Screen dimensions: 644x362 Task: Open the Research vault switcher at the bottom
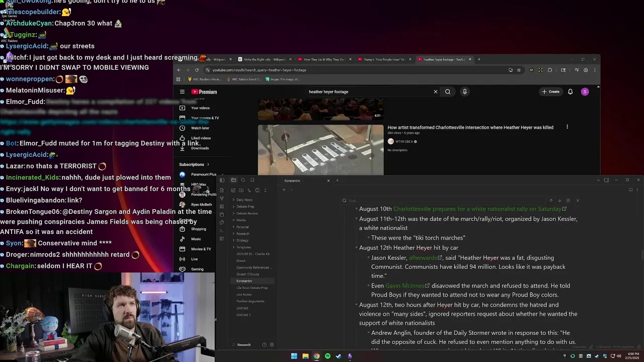[x=244, y=345]
